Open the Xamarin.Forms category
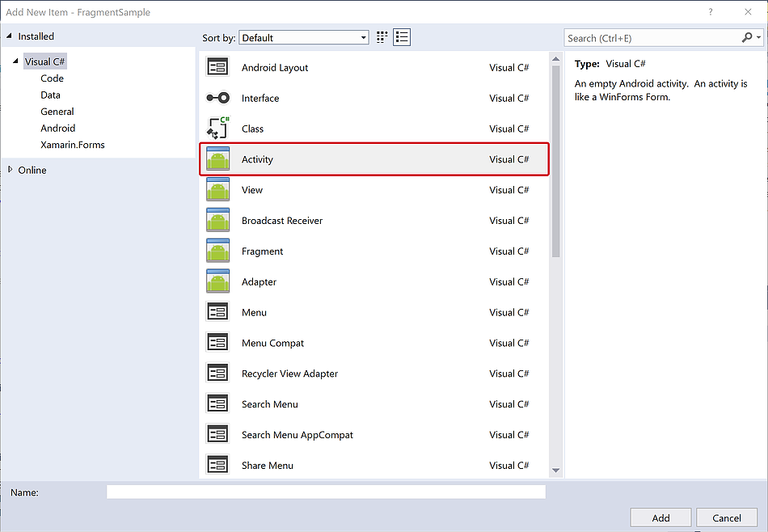 pyautogui.click(x=72, y=145)
